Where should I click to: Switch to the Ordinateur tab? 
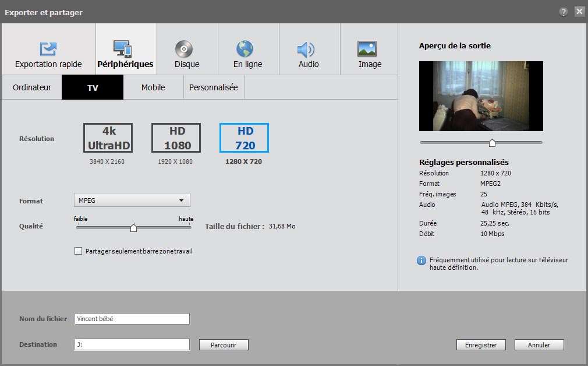point(32,87)
